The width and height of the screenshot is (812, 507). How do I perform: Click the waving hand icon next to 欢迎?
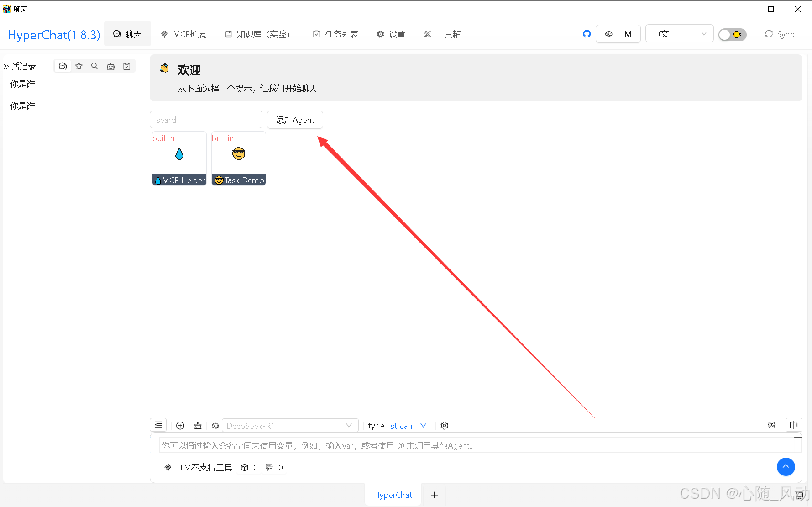(164, 69)
